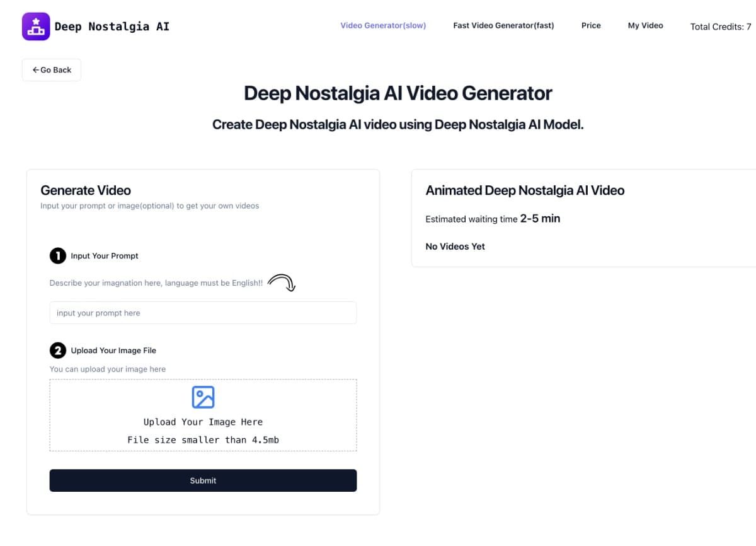The image size is (756, 546).
Task: Open the Video Generator(slow) tab
Action: [383, 26]
